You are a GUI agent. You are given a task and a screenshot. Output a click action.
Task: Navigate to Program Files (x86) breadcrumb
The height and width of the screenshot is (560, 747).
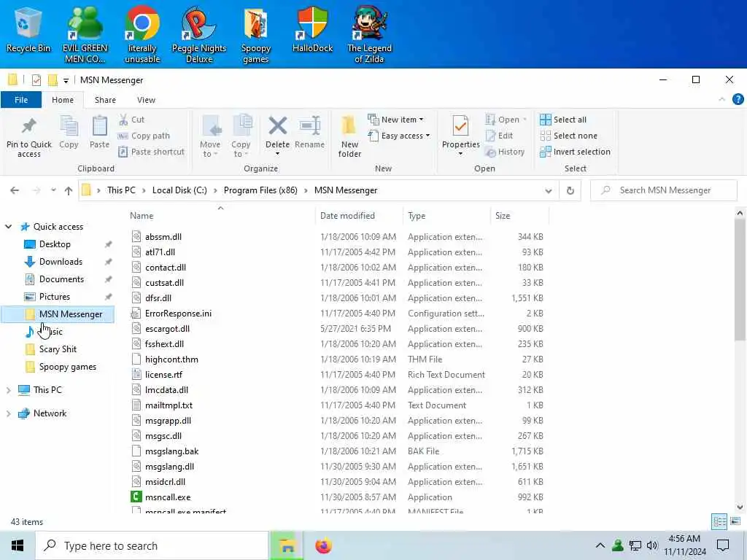point(260,190)
